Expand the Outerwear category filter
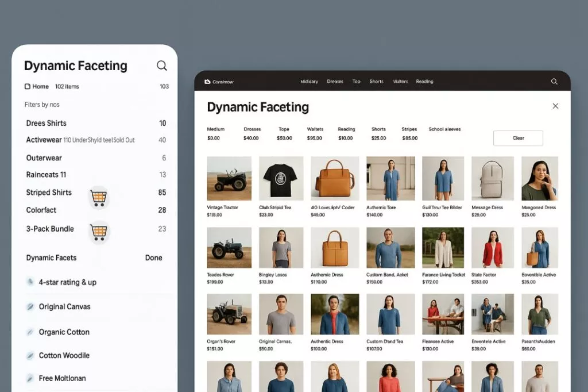This screenshot has height=392, width=588. click(44, 158)
